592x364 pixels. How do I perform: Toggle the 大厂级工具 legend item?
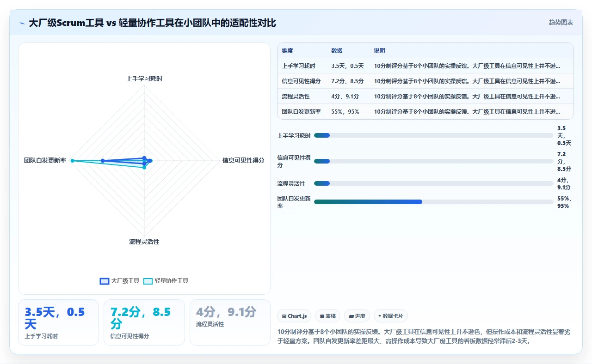(x=120, y=281)
